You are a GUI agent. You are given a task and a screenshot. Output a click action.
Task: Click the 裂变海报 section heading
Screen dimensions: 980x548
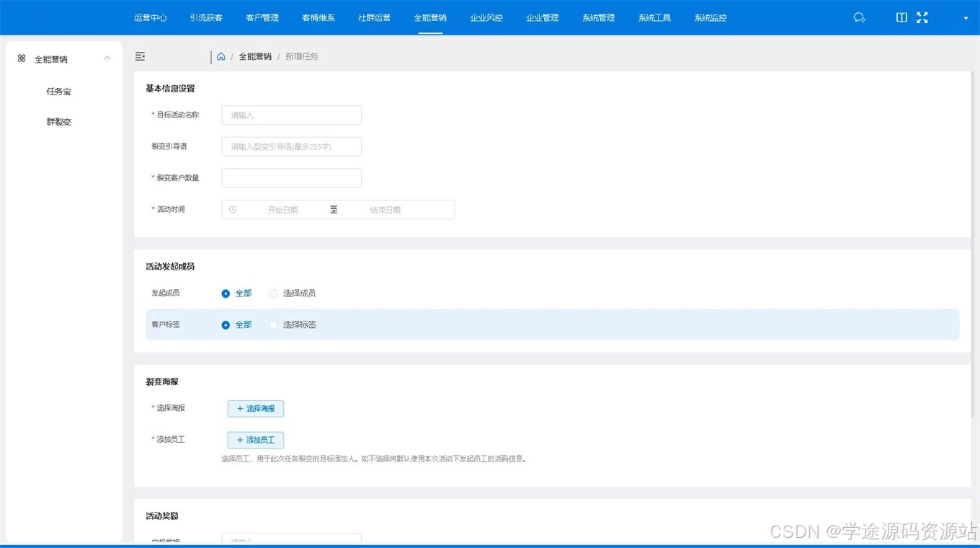tap(162, 381)
